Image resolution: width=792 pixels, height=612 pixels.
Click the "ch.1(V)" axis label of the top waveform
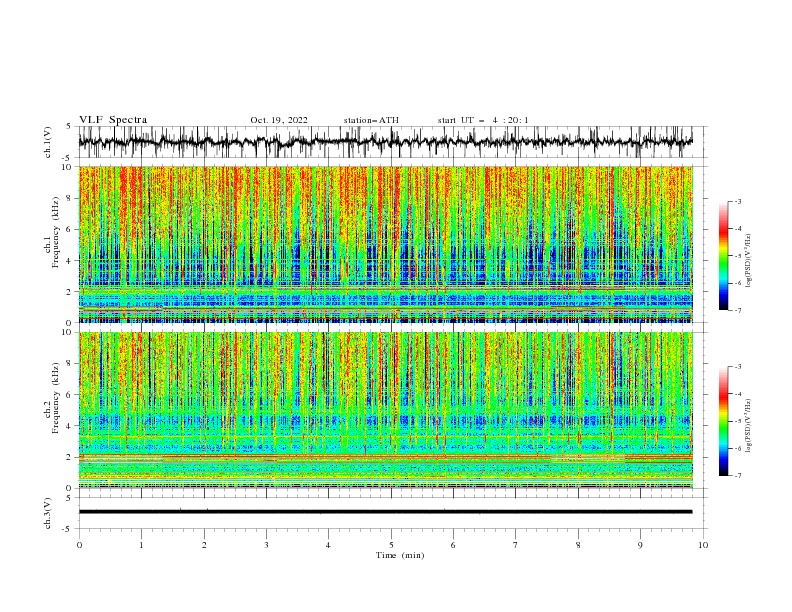[48, 141]
